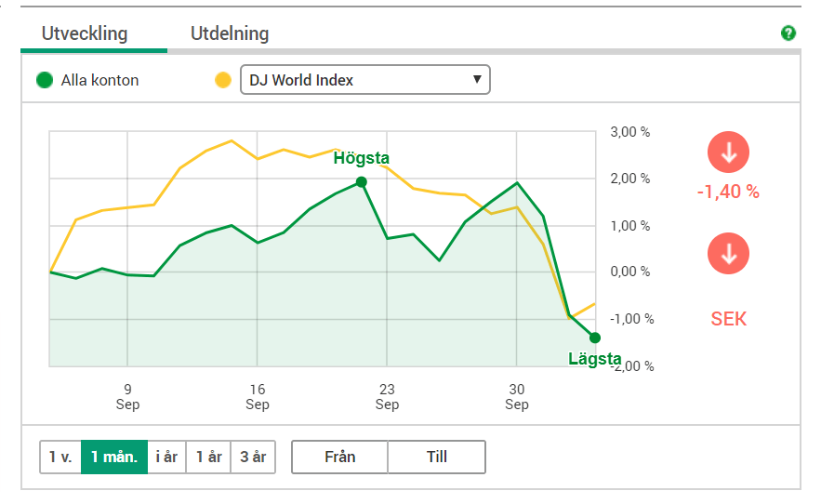Screen dimensions: 821x504
Task: Click the upper red down-arrow icon
Action: (728, 153)
